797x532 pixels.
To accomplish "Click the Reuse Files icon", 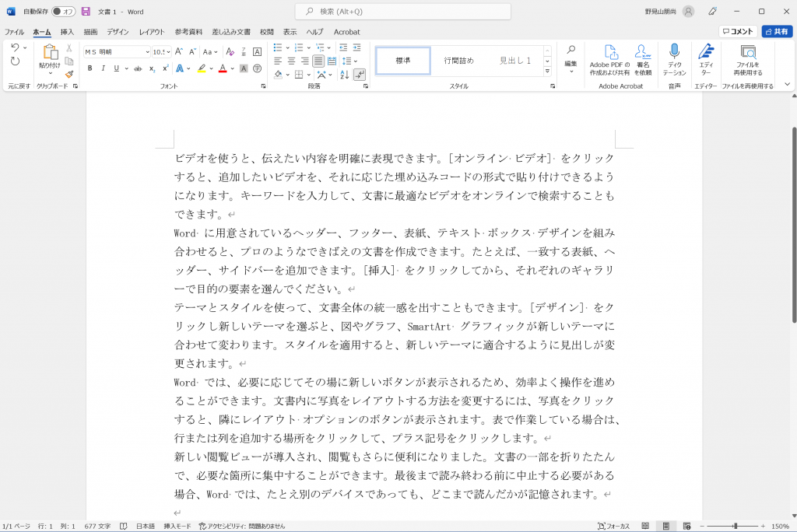I will 748,52.
